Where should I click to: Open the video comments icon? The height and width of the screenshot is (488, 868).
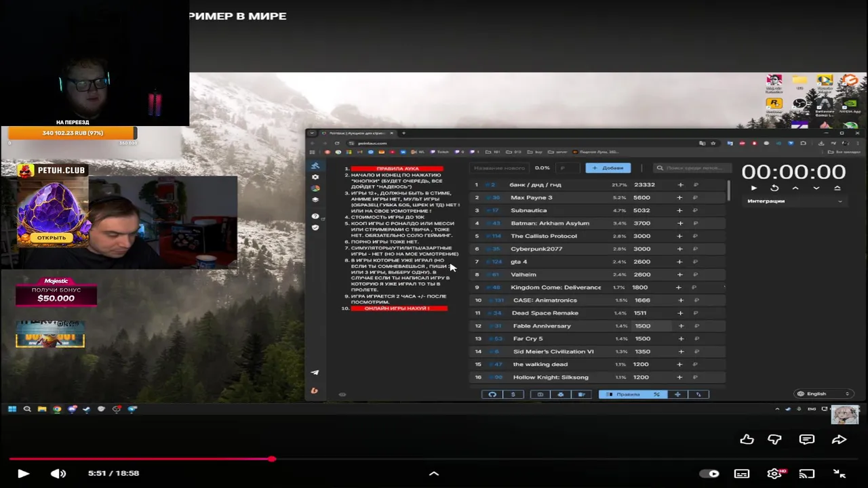tap(806, 439)
